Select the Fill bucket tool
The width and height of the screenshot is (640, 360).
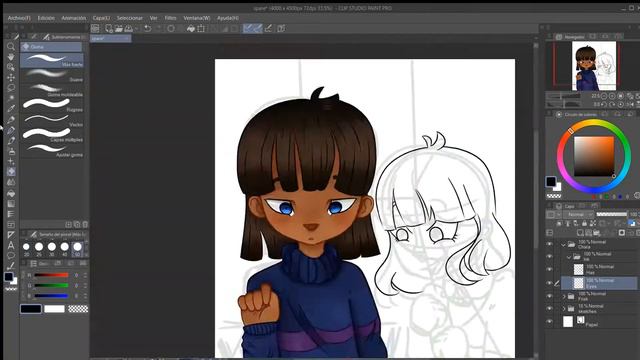(11, 193)
